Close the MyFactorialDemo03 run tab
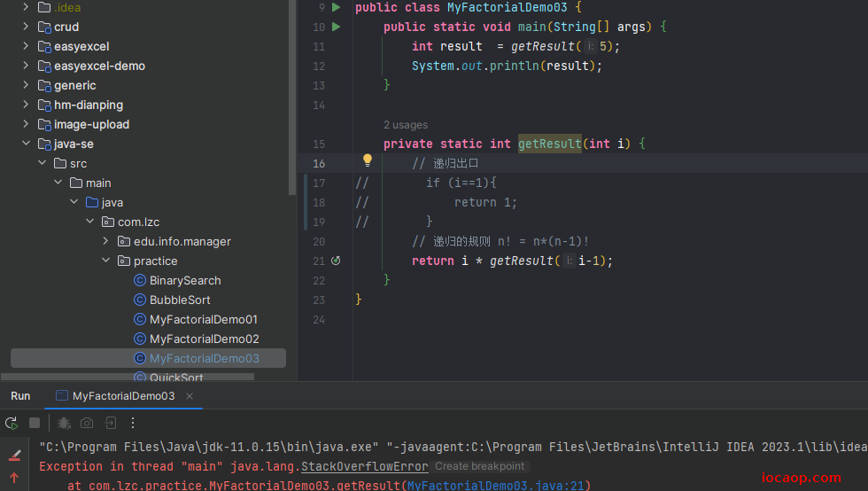868x491 pixels. point(190,395)
